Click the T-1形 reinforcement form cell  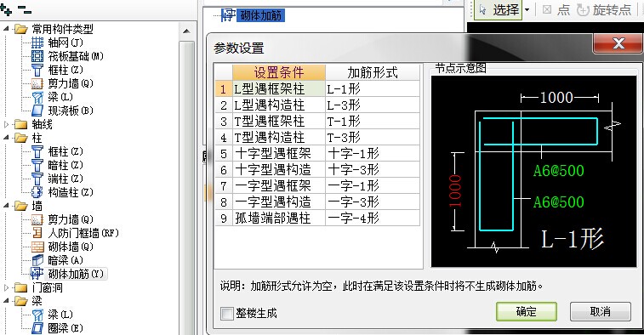373,121
